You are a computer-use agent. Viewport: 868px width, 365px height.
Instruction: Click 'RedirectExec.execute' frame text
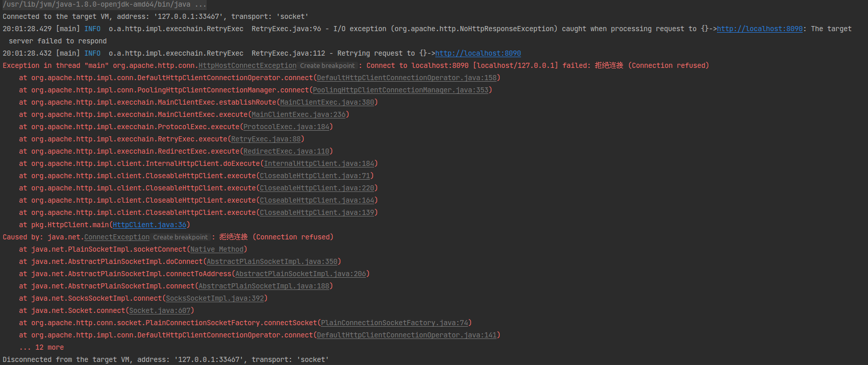[199, 151]
